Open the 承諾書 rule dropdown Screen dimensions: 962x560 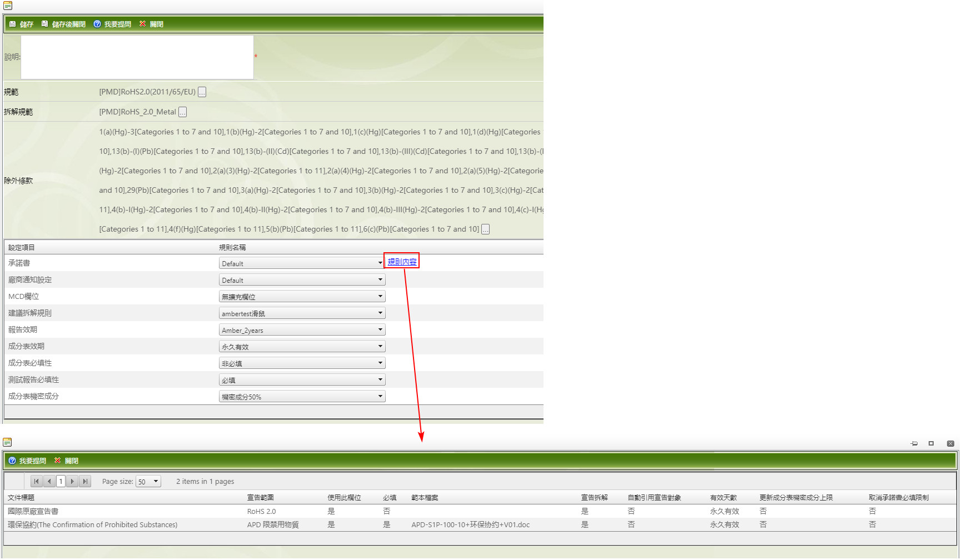(302, 263)
